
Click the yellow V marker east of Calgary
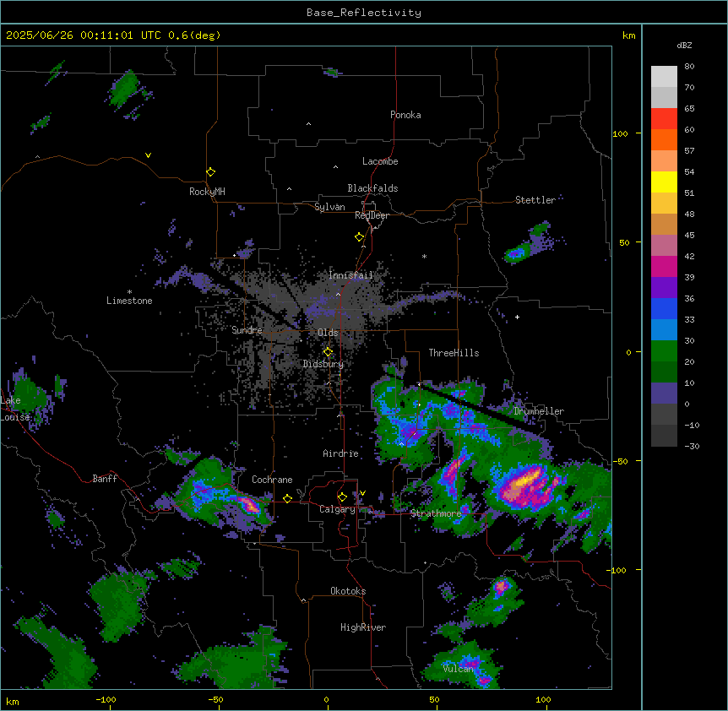[x=362, y=493]
